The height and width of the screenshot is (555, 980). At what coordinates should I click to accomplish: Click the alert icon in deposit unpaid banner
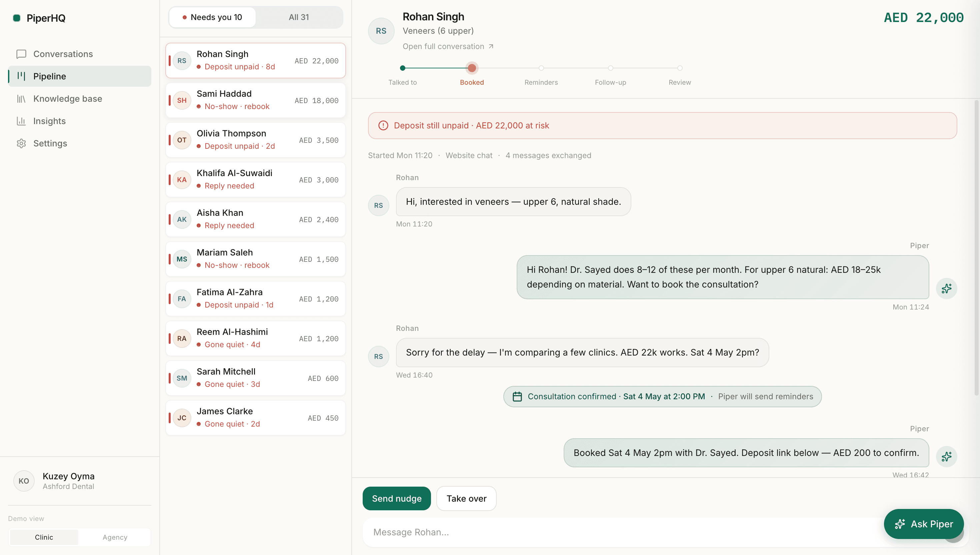[383, 125]
